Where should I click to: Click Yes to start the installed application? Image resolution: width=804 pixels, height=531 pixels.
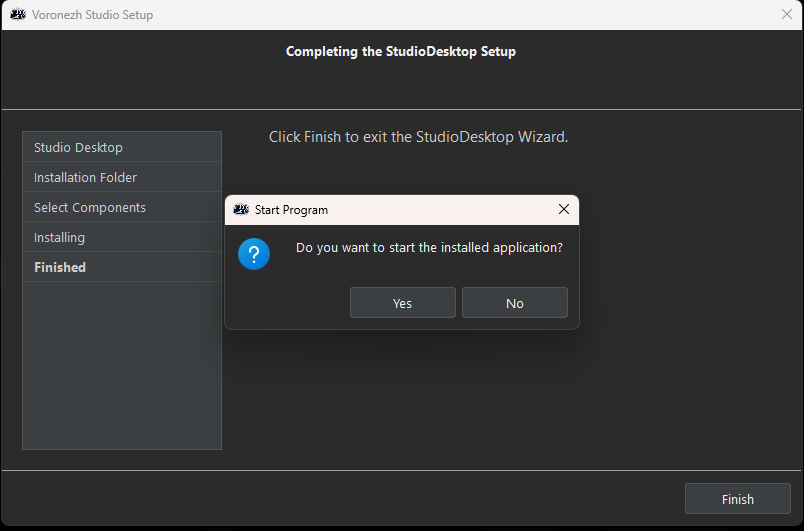403,303
